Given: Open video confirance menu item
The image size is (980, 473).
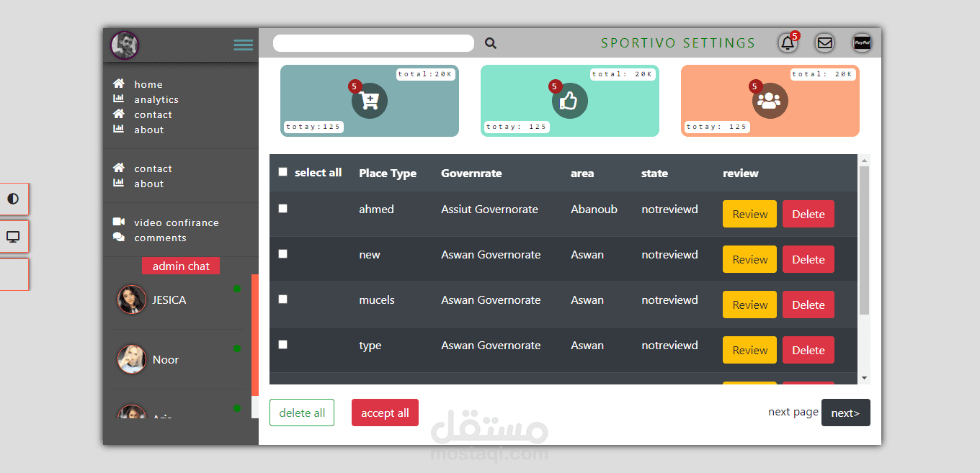Looking at the screenshot, I should point(177,222).
